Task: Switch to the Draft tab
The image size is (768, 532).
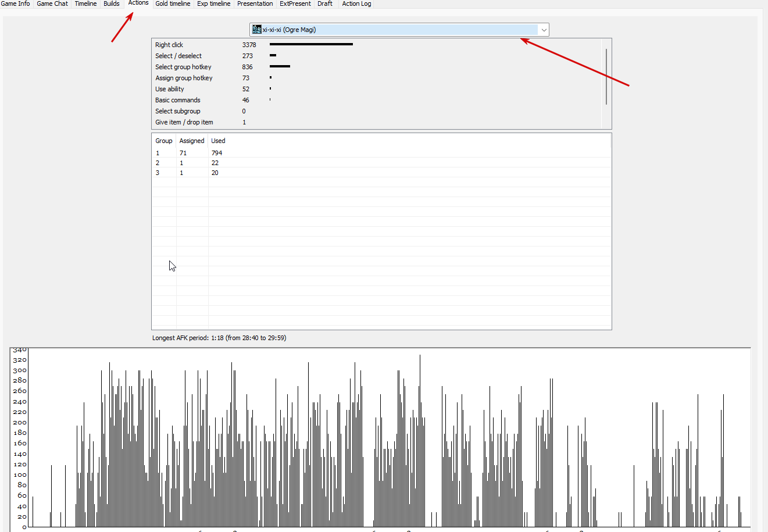Action: 325,3
